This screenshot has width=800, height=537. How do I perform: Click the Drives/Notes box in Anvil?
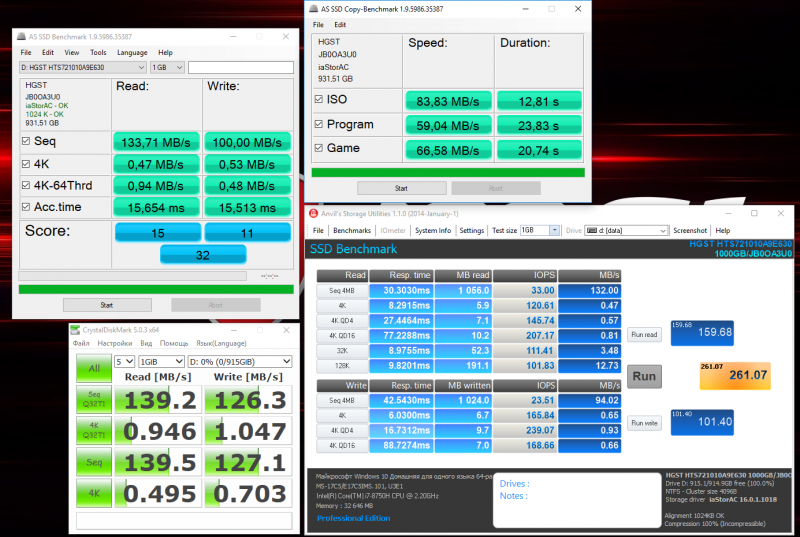[577, 500]
